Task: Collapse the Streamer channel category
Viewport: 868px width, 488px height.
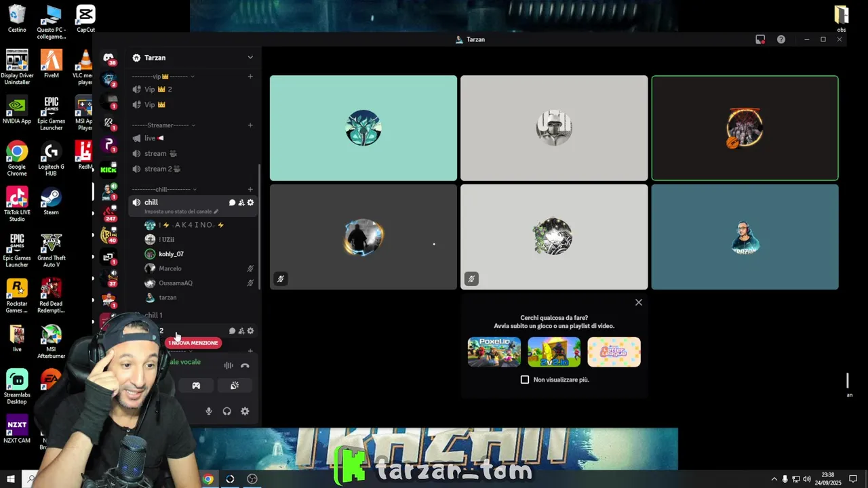Action: click(163, 125)
